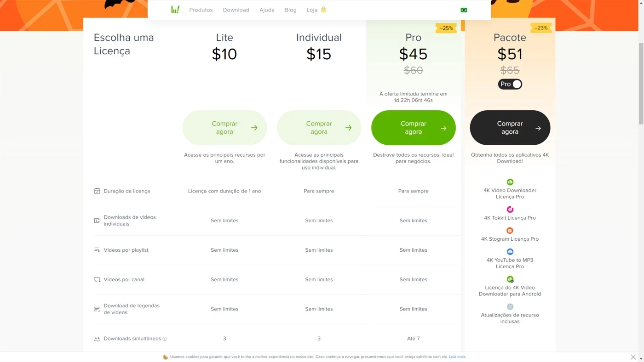
Task: Toggle the Pro switch under Pacote
Action: click(x=510, y=84)
